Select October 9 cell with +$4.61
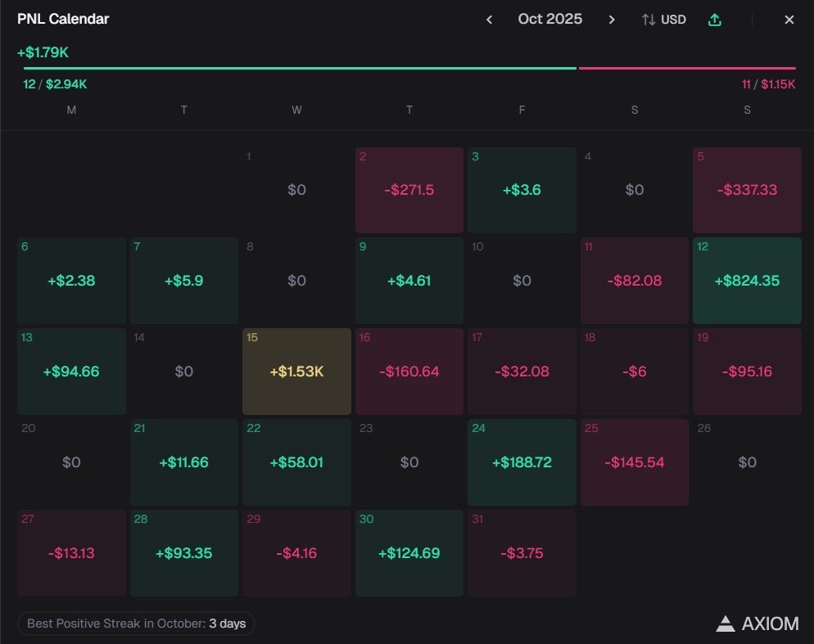Image resolution: width=814 pixels, height=644 pixels. 409,281
